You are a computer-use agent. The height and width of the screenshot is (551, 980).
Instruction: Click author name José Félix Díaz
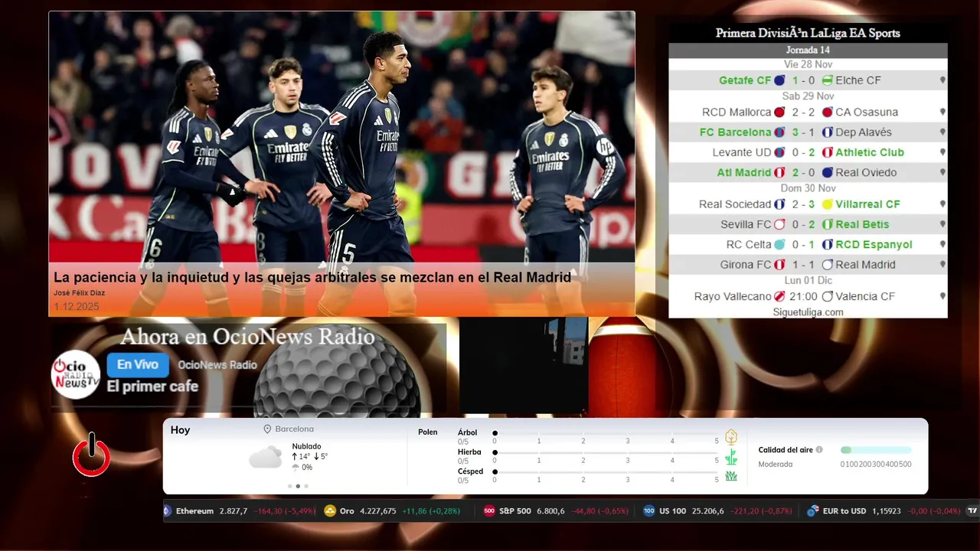pyautogui.click(x=79, y=293)
